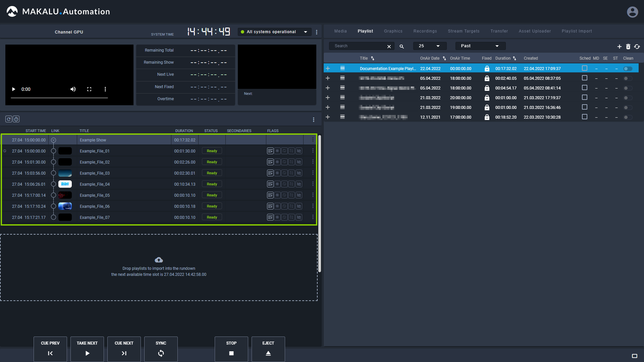Click the TAKE NEXT button
The height and width of the screenshot is (362, 644).
(87, 349)
